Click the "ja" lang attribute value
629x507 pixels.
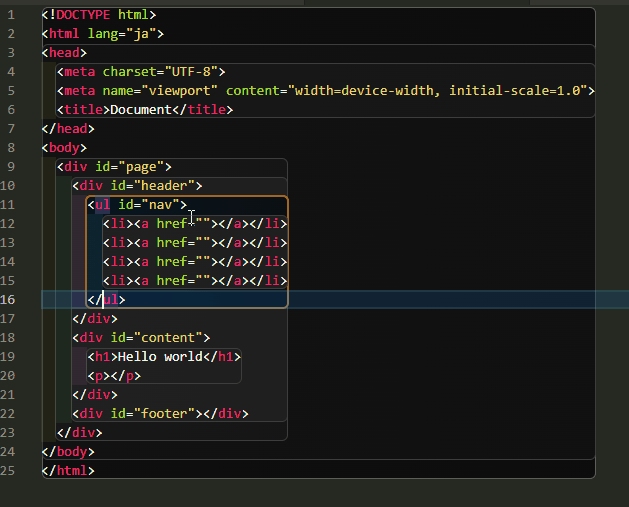click(x=139, y=33)
